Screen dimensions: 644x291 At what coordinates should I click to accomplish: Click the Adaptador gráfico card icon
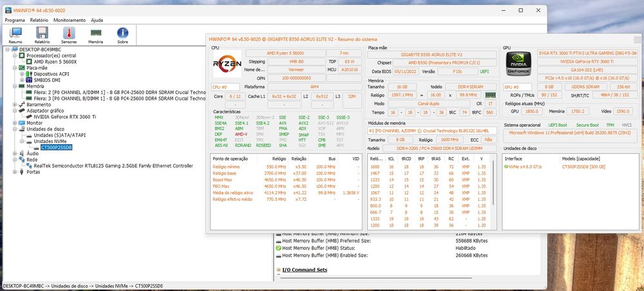point(21,110)
